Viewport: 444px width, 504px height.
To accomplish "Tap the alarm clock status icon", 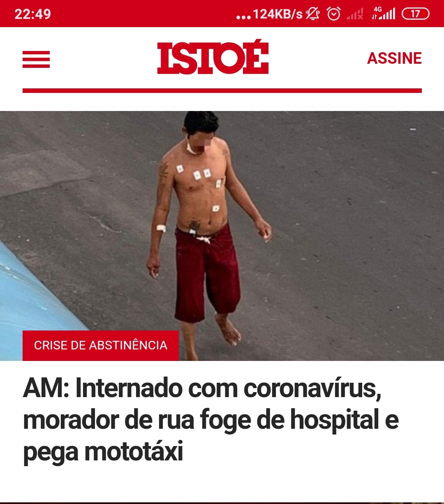I will tap(334, 14).
